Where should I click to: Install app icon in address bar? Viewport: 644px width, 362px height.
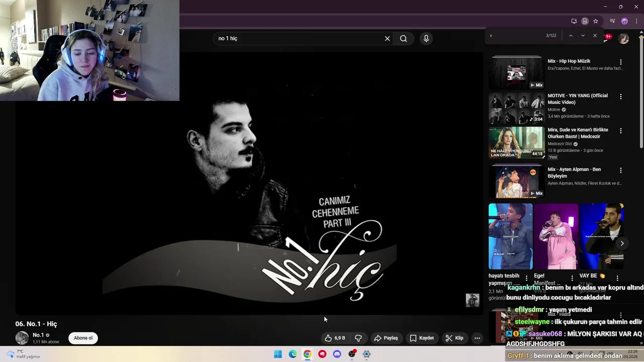[x=574, y=21]
